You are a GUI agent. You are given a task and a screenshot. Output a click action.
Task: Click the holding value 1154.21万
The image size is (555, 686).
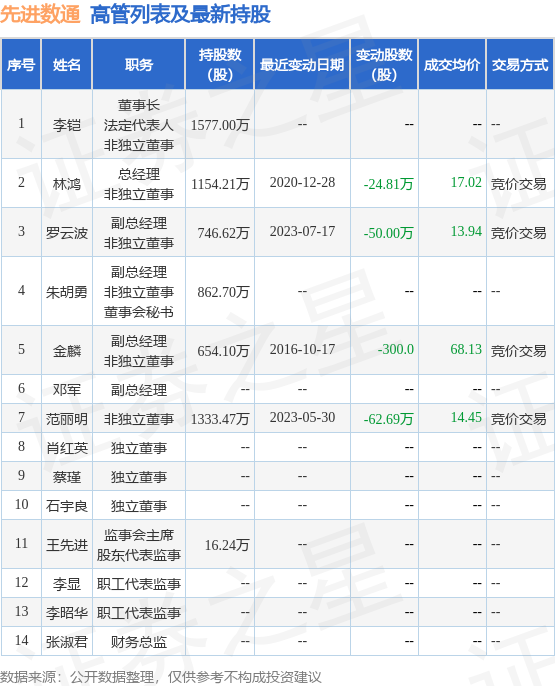220,184
